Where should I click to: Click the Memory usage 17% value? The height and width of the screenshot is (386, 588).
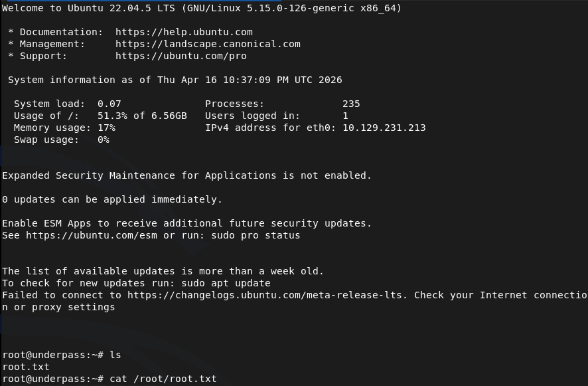coord(106,128)
